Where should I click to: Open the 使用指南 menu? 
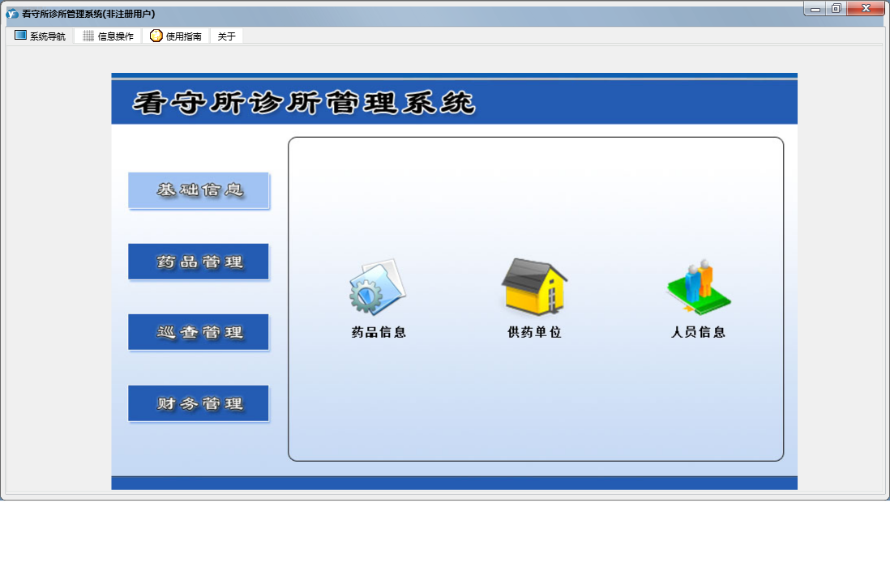pos(176,36)
